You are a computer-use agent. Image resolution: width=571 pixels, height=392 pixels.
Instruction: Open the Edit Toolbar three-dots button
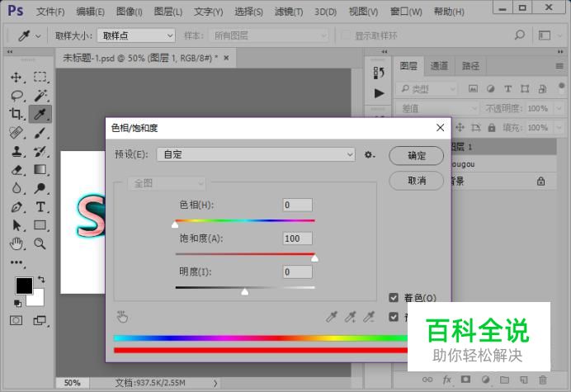(x=17, y=262)
